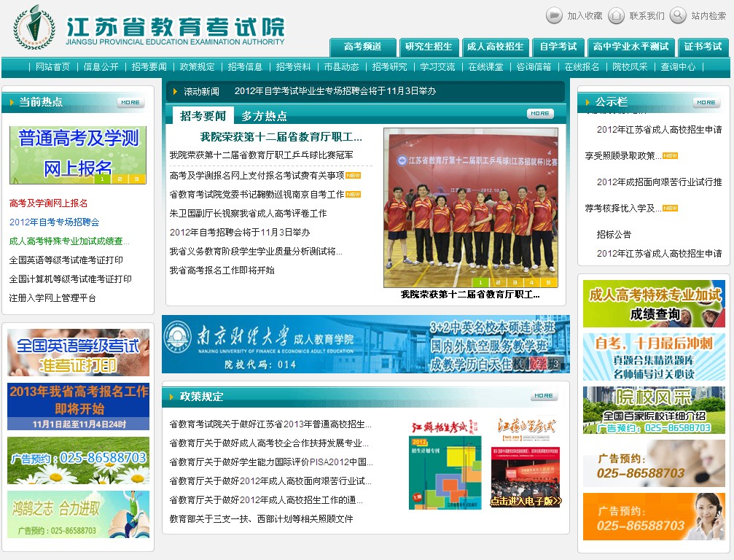Open the 高考频道 top tab
Viewport: 734px width, 560px height.
(x=363, y=47)
